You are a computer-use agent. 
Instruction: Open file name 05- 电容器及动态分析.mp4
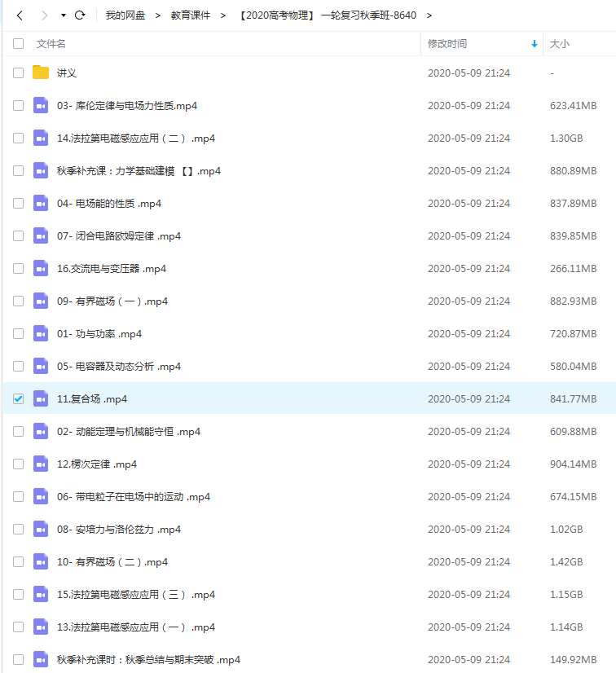point(119,367)
